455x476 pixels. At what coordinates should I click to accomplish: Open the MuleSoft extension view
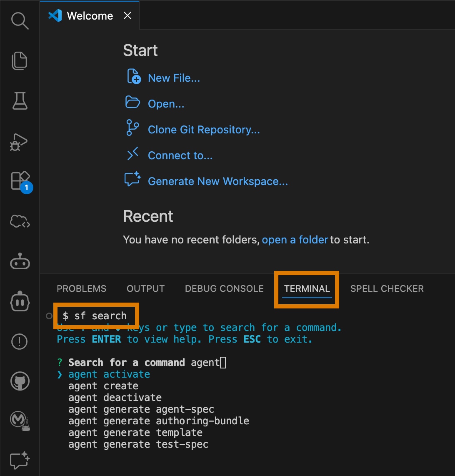point(20,421)
